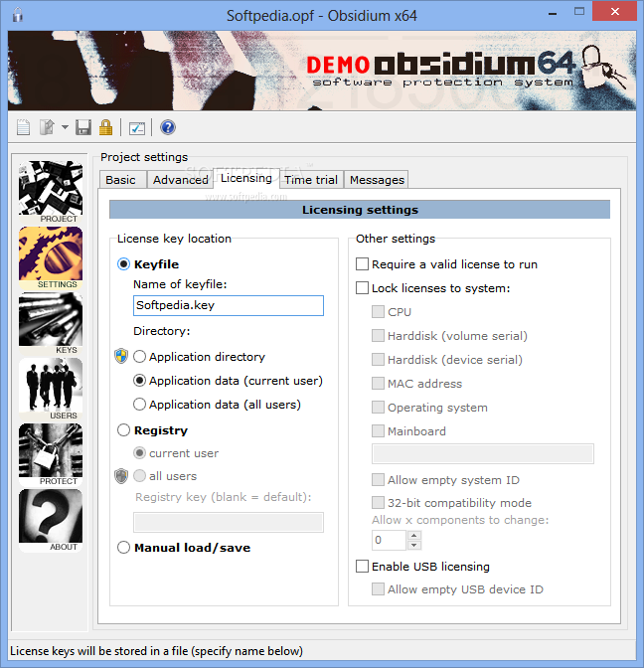The width and height of the screenshot is (644, 668).
Task: Increase allowed component changes with up arrow
Action: tap(414, 535)
